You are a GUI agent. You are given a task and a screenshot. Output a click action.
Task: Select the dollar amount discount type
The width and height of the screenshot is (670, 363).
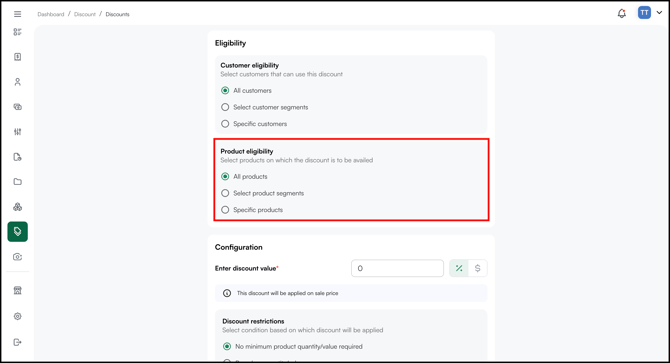478,268
